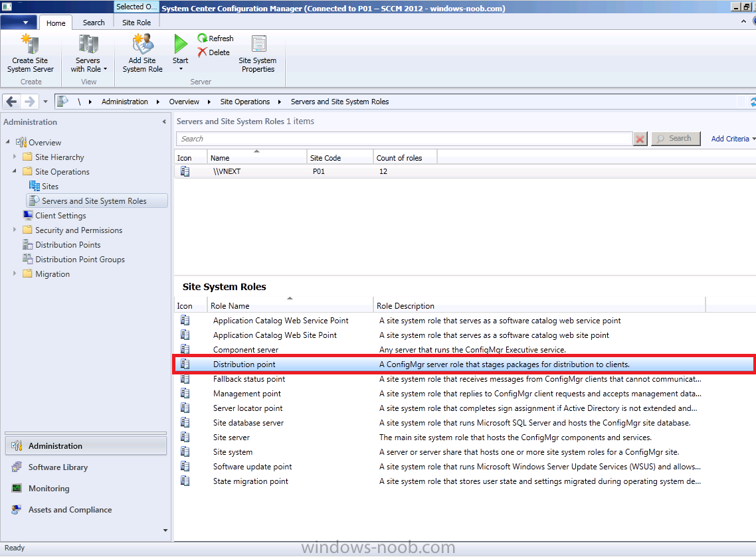
Task: Click the State migration point row icon
Action: coord(185,481)
